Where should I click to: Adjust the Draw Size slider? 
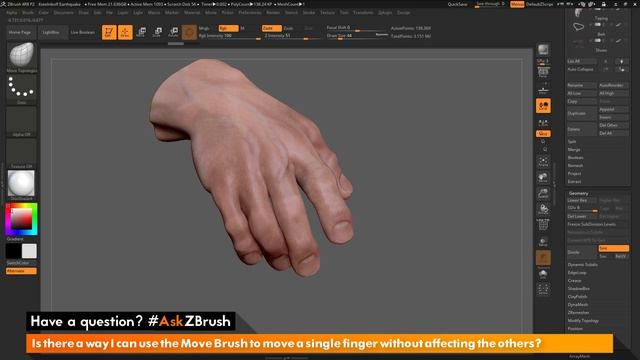357,36
